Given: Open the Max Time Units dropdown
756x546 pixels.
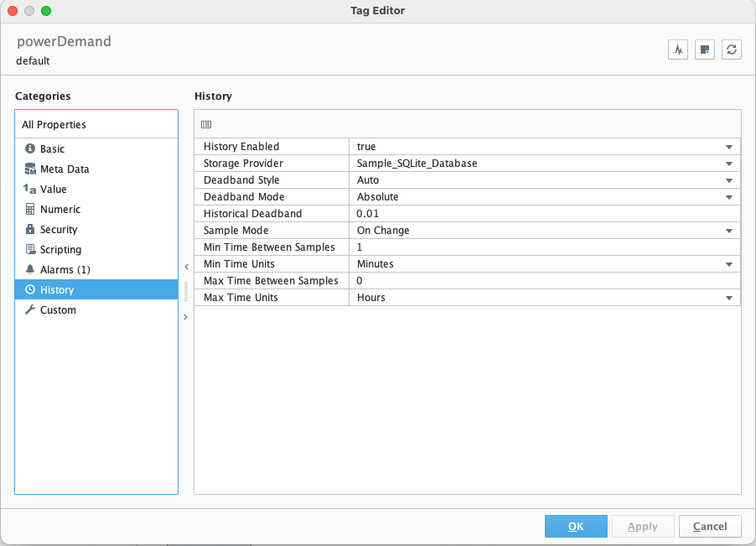Looking at the screenshot, I should point(729,298).
